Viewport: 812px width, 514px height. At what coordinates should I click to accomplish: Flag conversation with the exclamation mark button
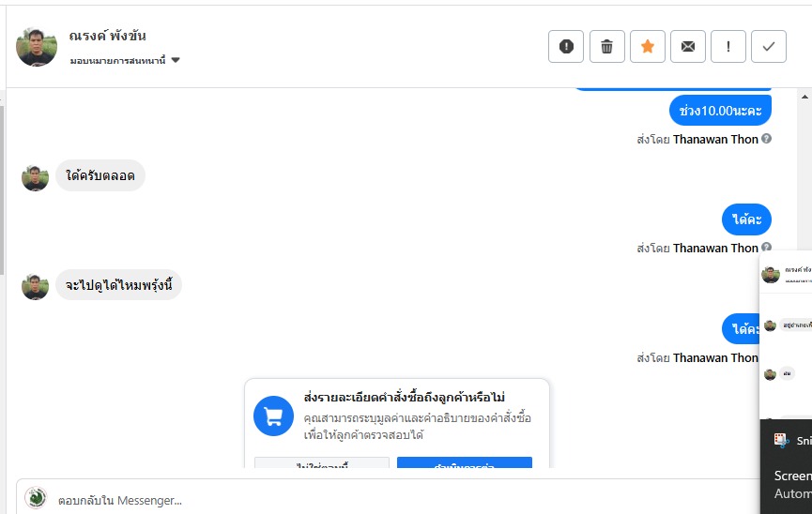click(728, 46)
